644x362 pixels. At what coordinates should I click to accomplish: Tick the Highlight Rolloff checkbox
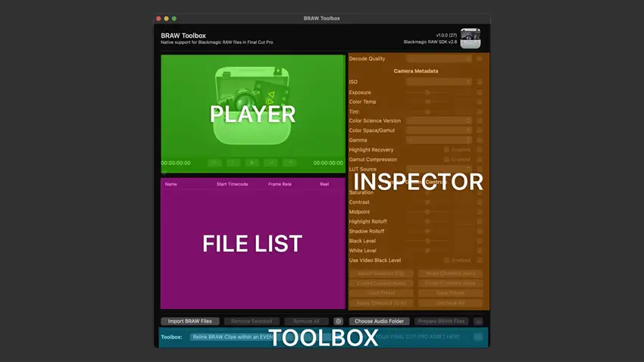[480, 222]
